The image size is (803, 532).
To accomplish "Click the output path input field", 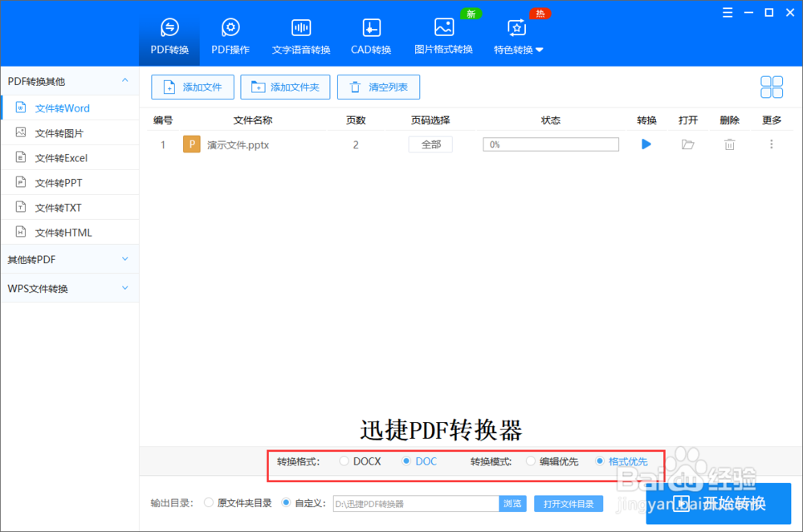I will 416,504.
